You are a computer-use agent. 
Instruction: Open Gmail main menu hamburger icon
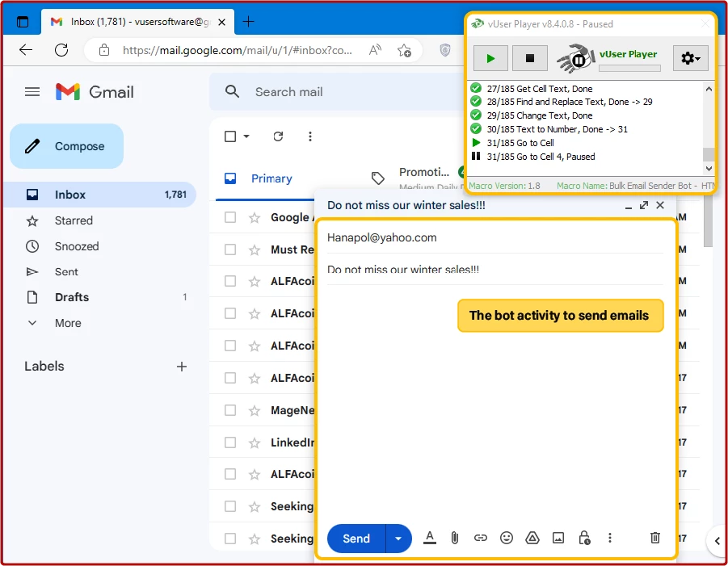[x=32, y=92]
